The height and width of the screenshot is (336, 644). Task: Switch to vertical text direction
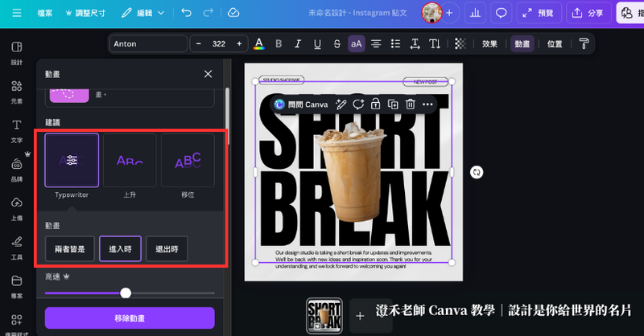pyautogui.click(x=435, y=43)
